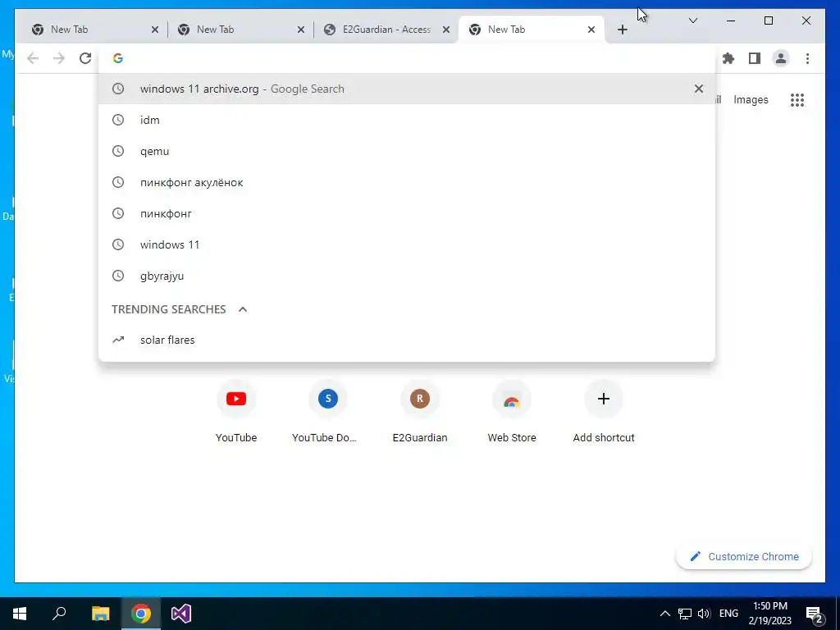Select the 'windows 11 archive.org' suggestion
The image size is (840, 630).
click(407, 89)
